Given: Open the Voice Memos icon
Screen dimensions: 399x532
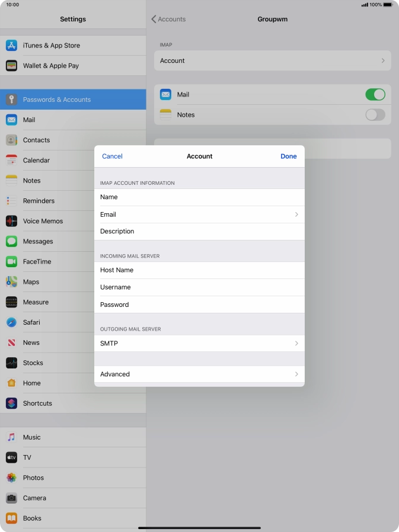Looking at the screenshot, I should (11, 221).
